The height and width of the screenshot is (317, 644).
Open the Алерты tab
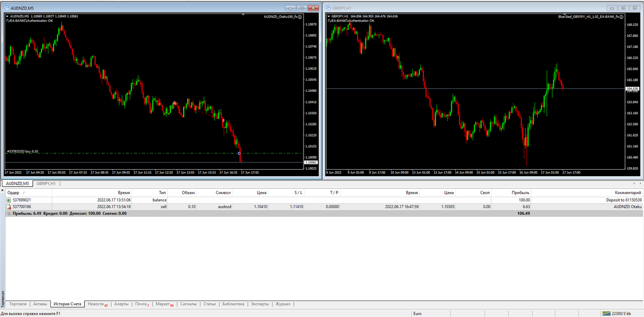click(121, 304)
